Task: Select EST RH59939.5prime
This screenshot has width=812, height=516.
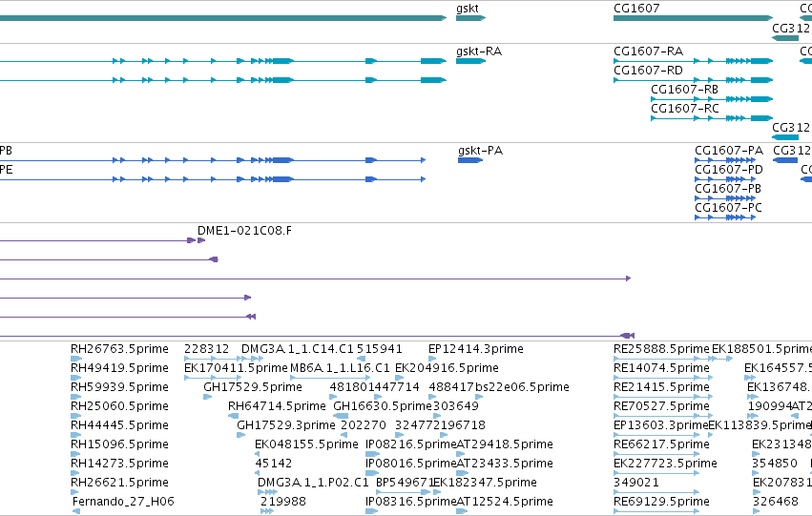Action: point(119,387)
